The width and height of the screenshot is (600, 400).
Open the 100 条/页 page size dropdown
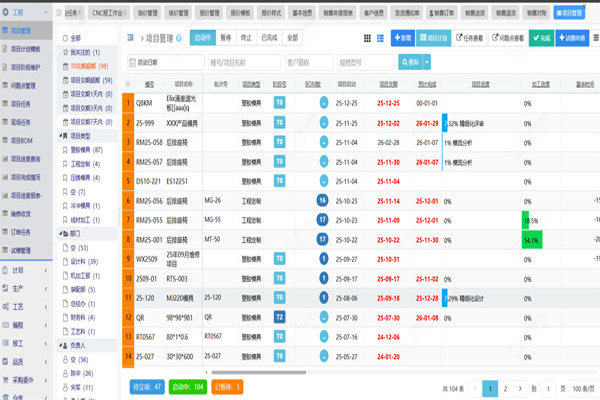[x=584, y=389]
